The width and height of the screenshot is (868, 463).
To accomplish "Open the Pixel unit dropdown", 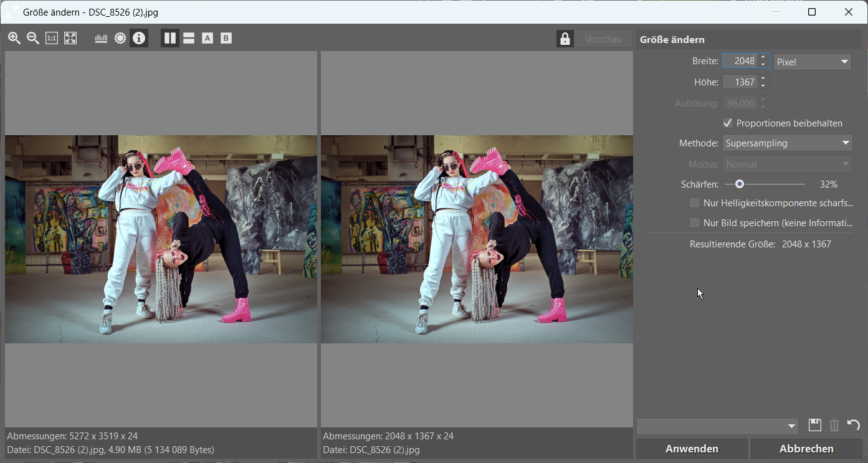I will click(x=813, y=62).
